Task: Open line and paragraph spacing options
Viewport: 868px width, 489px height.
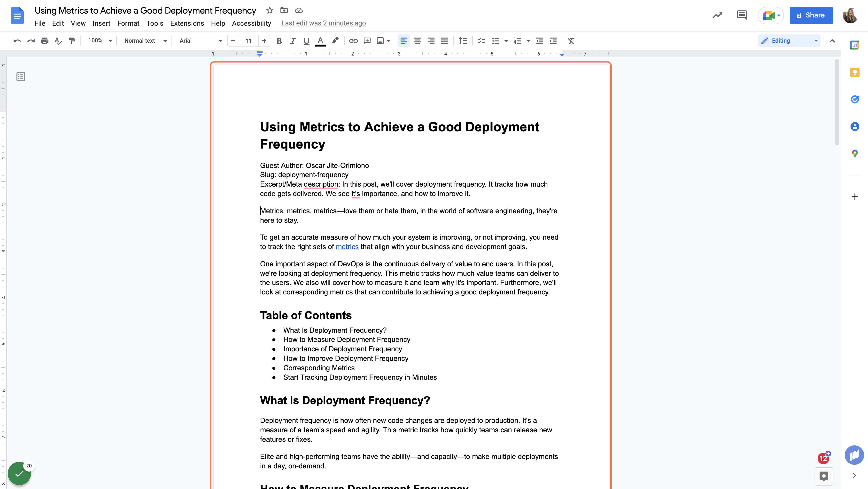Action: [x=463, y=41]
